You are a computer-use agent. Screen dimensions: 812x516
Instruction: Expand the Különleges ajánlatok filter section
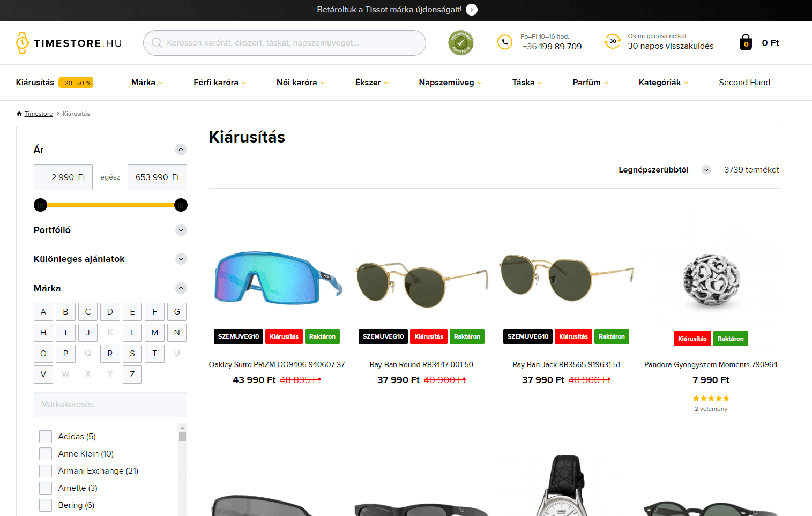coord(181,259)
